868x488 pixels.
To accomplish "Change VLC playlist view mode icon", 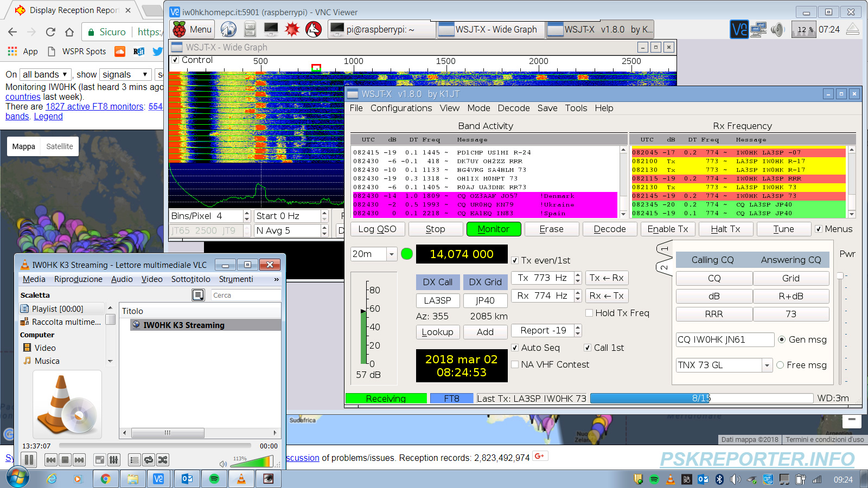I will [x=199, y=295].
